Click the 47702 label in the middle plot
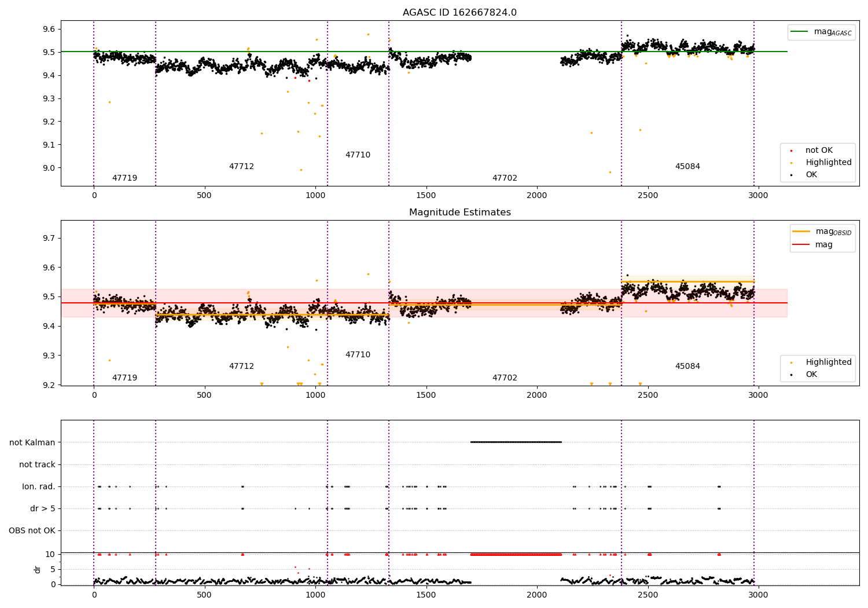The image size is (868, 608). 505,378
